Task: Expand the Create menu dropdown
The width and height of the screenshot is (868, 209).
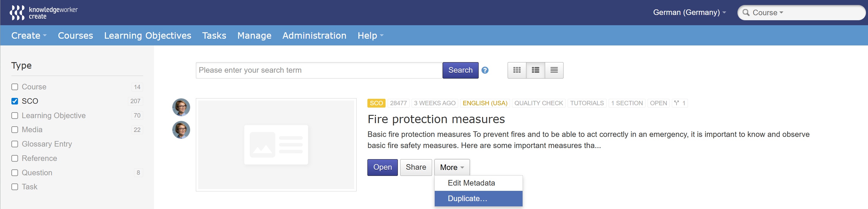Action: click(29, 35)
